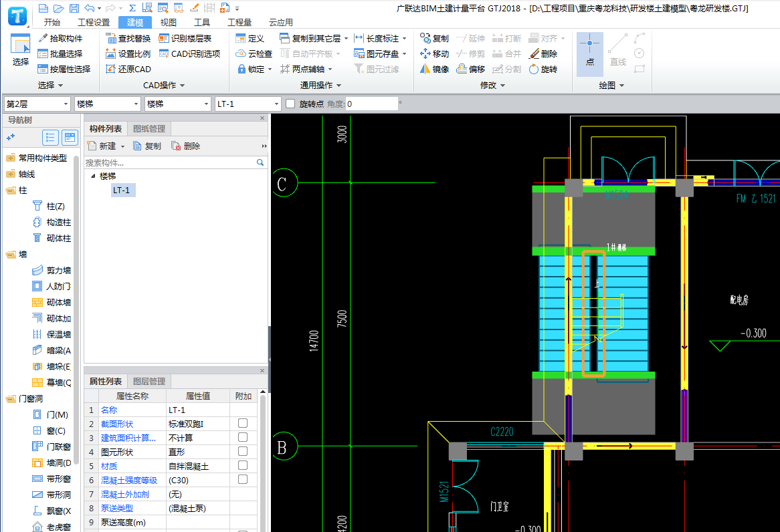Open the 工程设置 ribbon tab
The image size is (780, 532).
[94, 22]
